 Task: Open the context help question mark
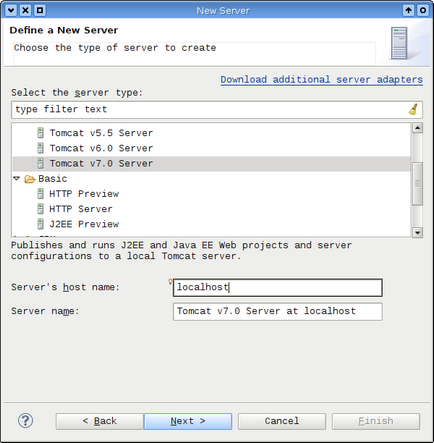tap(25, 421)
